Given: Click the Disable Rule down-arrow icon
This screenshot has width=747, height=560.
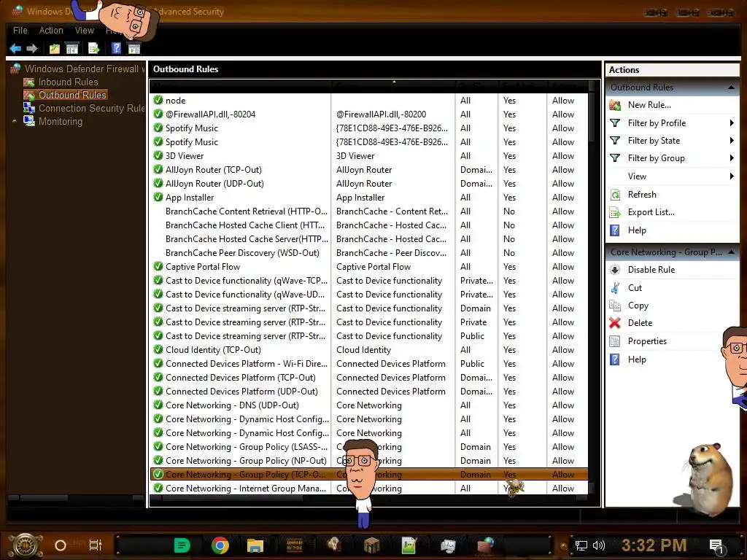Looking at the screenshot, I should click(615, 270).
